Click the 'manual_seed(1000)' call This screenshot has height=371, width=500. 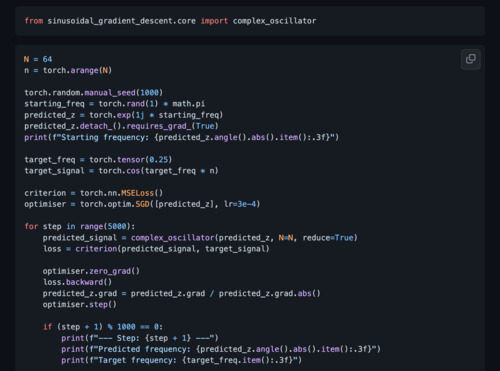(x=123, y=93)
